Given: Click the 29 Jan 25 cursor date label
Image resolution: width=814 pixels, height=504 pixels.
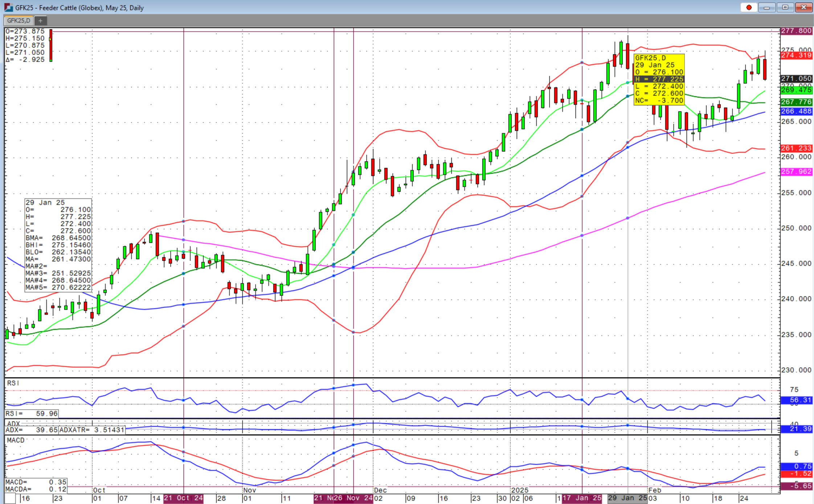Looking at the screenshot, I should (x=627, y=498).
